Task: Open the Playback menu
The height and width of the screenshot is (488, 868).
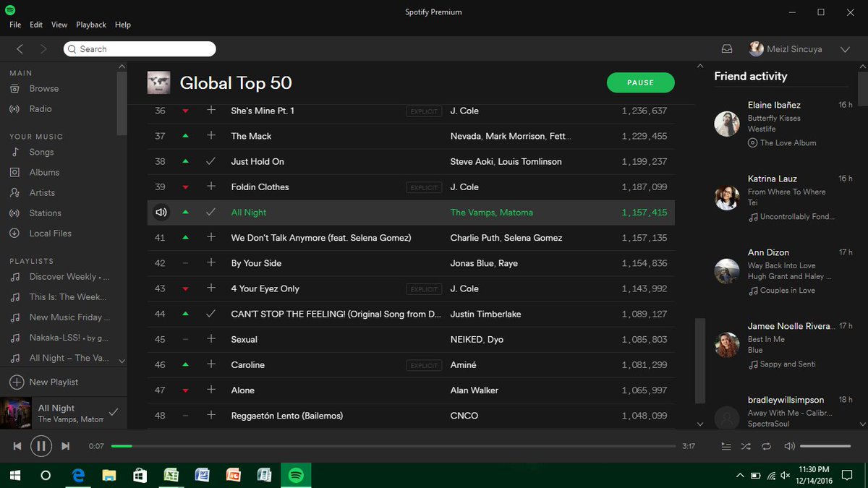Action: pyautogui.click(x=91, y=25)
